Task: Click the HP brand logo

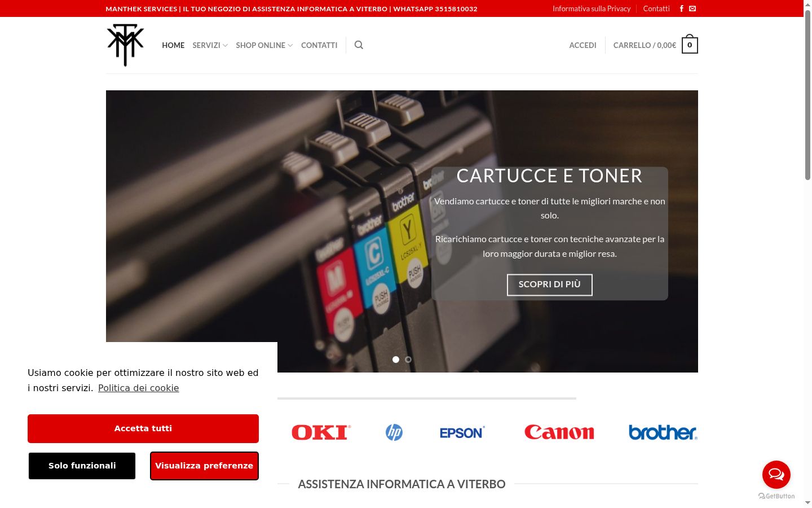Action: [394, 432]
